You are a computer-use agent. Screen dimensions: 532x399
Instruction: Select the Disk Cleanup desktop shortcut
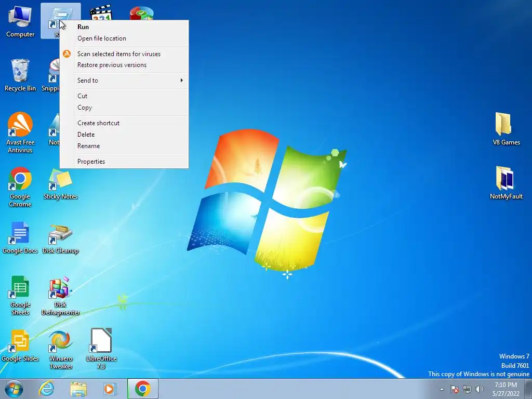[60, 238]
